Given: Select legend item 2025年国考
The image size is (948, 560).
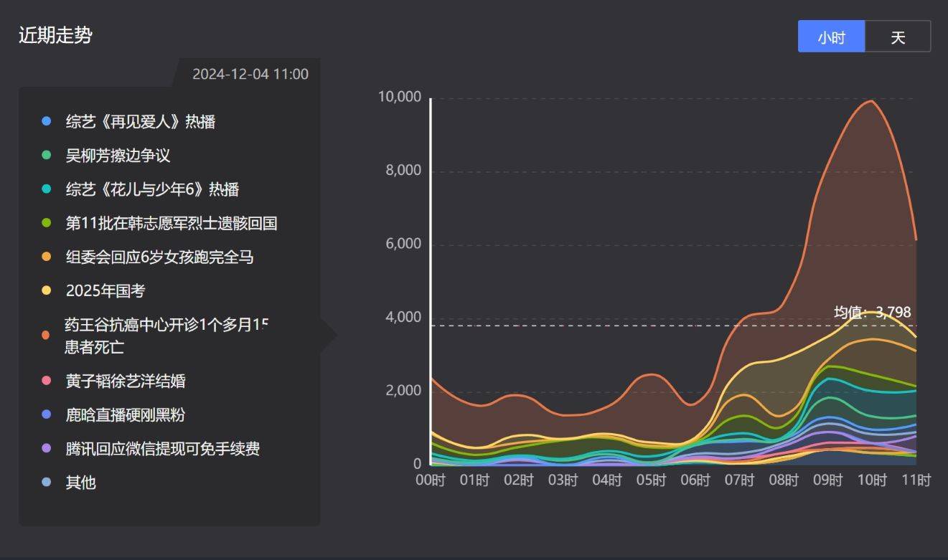Looking at the screenshot, I should [x=105, y=290].
